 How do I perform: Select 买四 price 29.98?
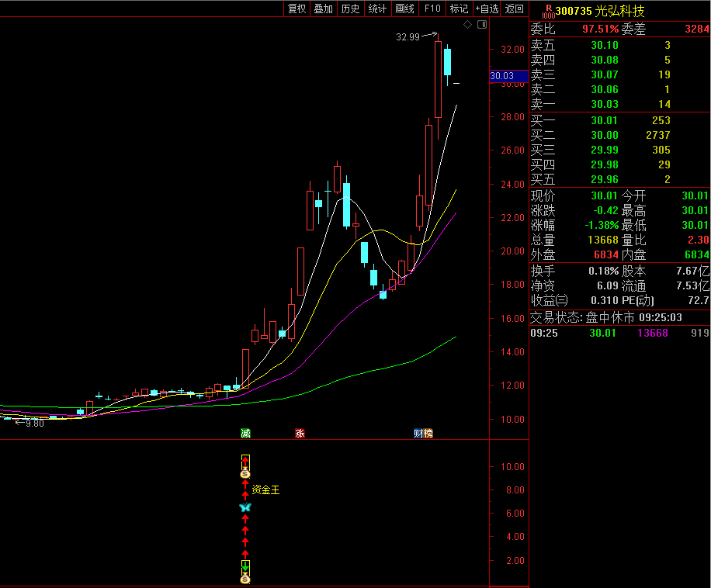[x=605, y=165]
